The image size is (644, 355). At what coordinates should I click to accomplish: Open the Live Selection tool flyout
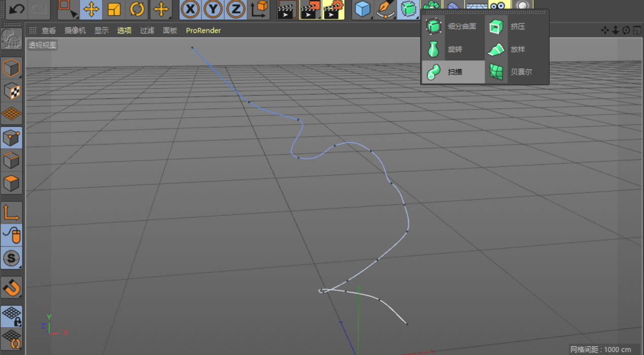(x=67, y=9)
